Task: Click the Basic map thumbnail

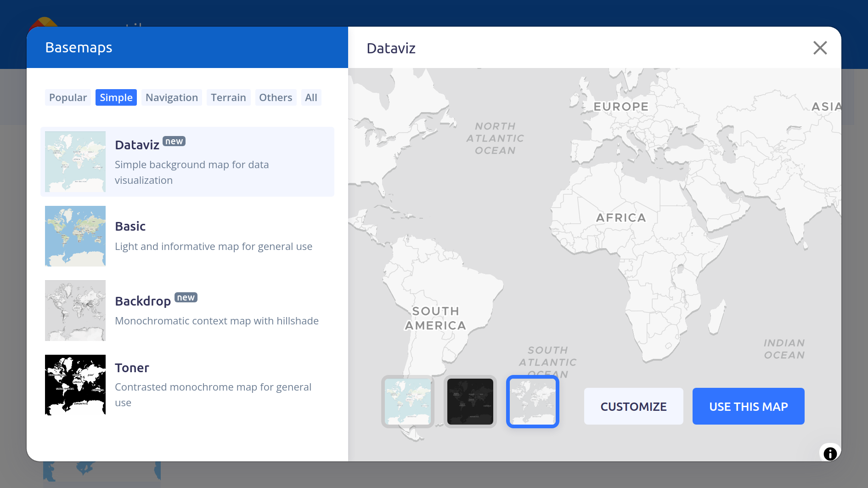Action: coord(75,236)
